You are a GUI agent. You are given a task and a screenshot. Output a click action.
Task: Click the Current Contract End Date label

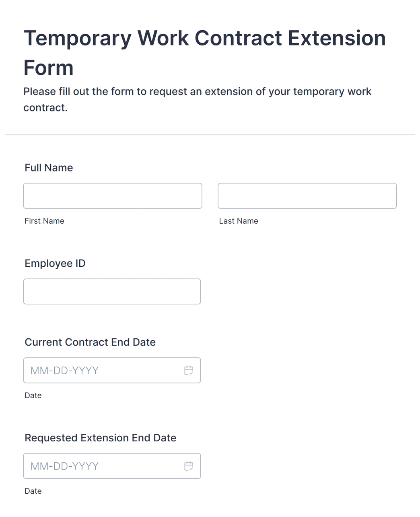tap(90, 342)
